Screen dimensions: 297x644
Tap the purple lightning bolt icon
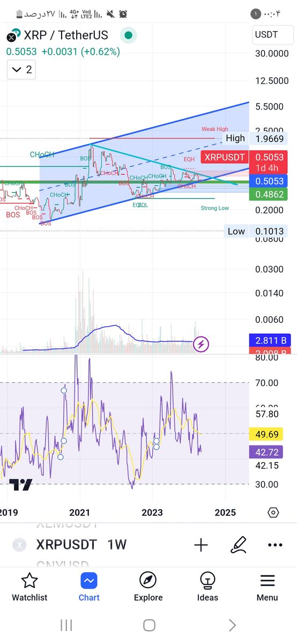coord(201,344)
